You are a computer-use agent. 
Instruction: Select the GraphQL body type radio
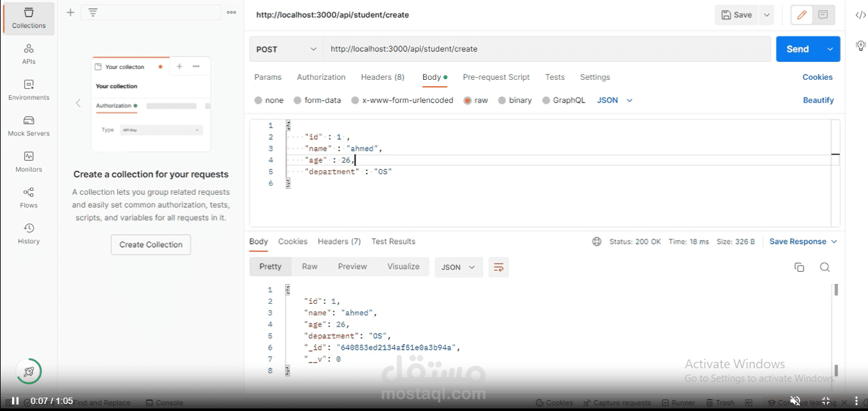[x=546, y=100]
